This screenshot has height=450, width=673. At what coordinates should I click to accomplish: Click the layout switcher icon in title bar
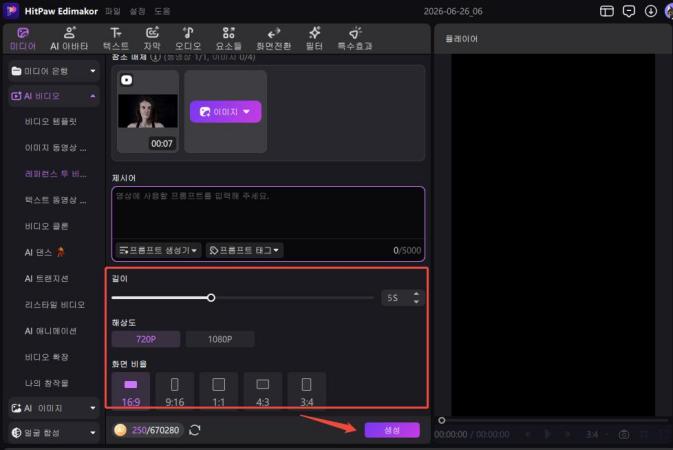point(606,11)
